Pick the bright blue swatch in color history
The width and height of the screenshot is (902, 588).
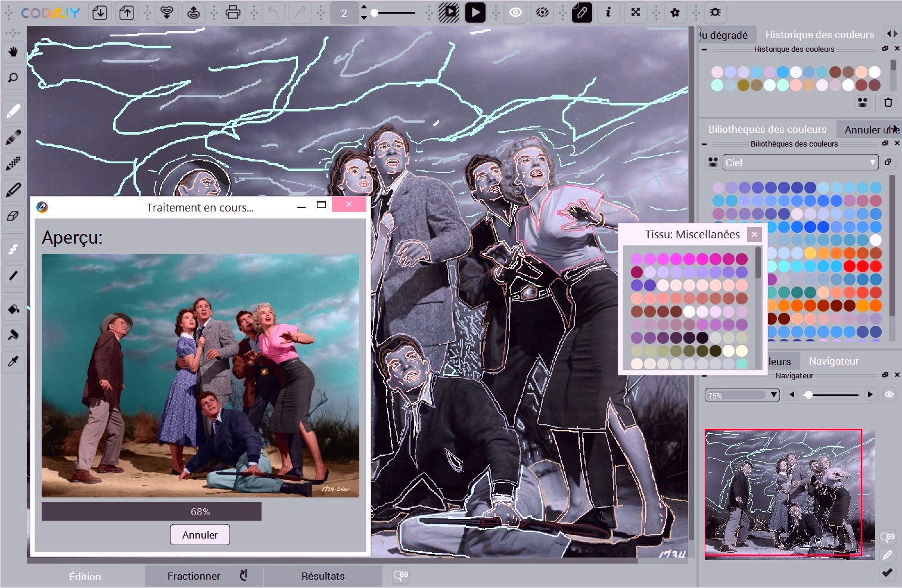click(783, 71)
